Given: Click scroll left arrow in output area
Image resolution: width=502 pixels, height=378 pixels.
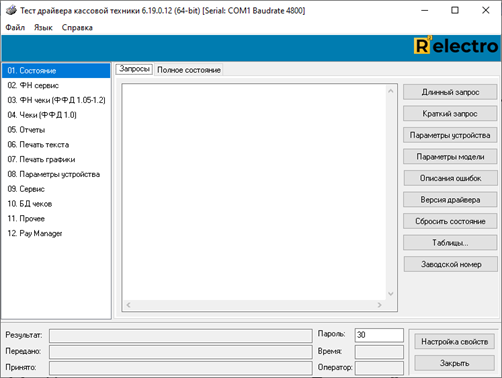Looking at the screenshot, I should 129,305.
